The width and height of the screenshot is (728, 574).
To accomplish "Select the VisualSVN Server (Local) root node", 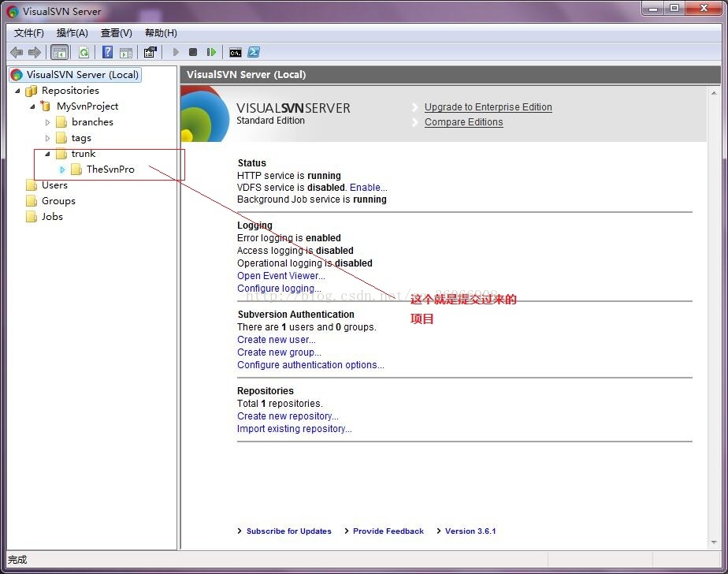I will click(75, 74).
